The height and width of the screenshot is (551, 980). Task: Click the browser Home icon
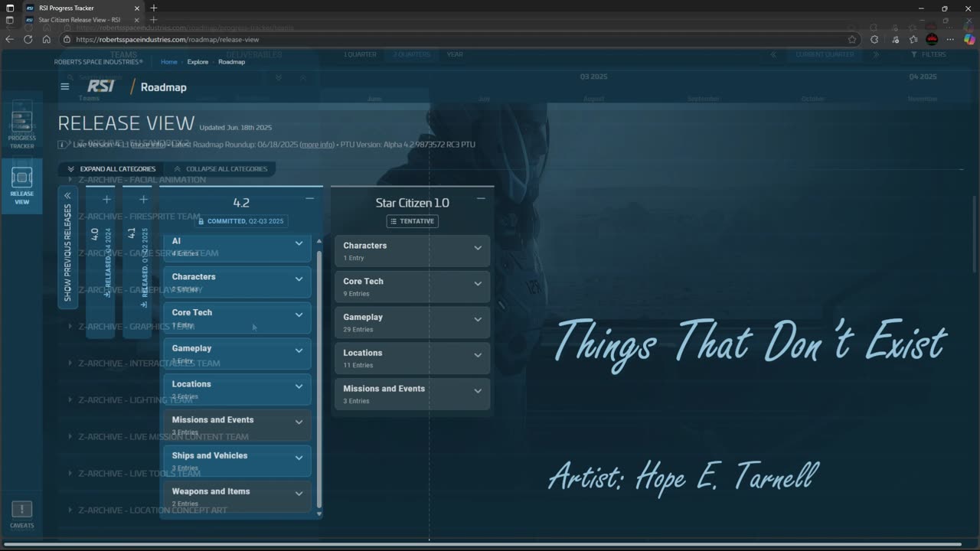coord(47,39)
